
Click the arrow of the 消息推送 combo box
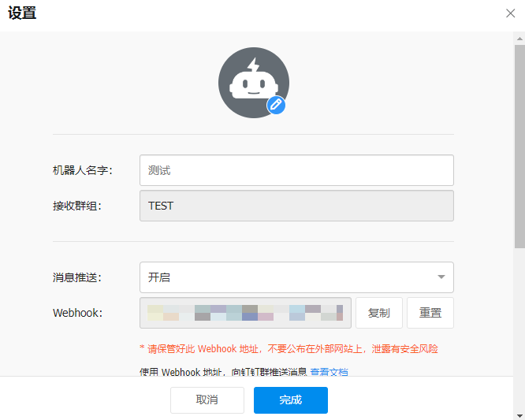441,277
